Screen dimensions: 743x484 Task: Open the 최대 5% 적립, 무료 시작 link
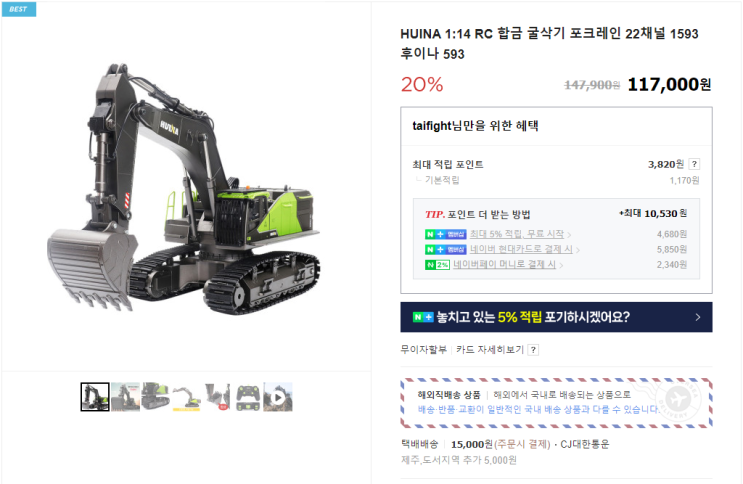pyautogui.click(x=517, y=234)
